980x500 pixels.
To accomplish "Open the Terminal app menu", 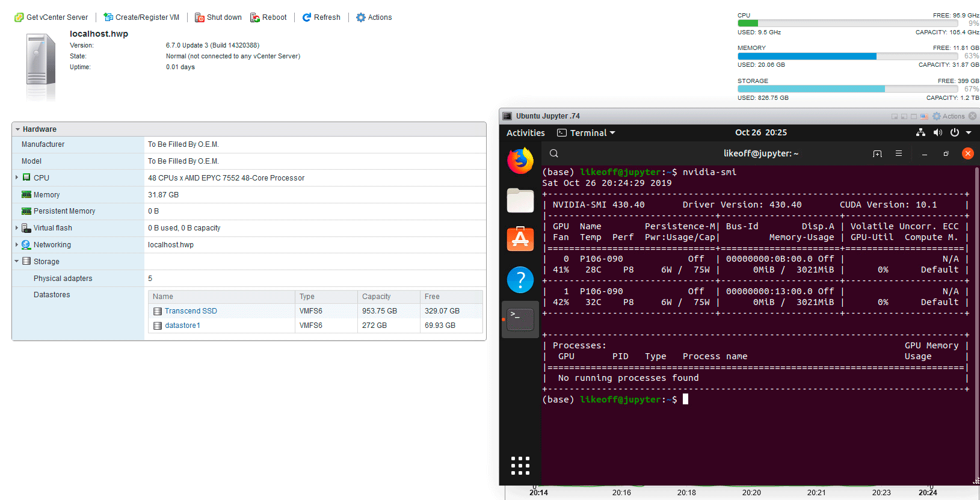I will (x=586, y=133).
